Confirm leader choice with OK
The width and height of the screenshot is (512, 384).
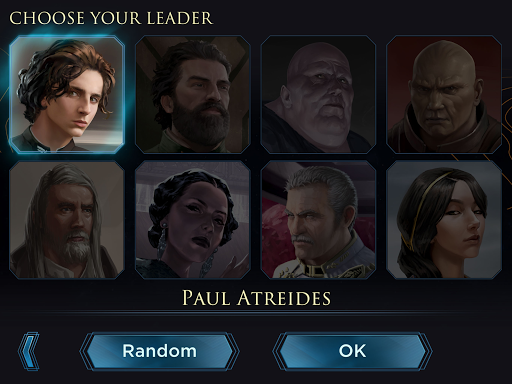352,351
